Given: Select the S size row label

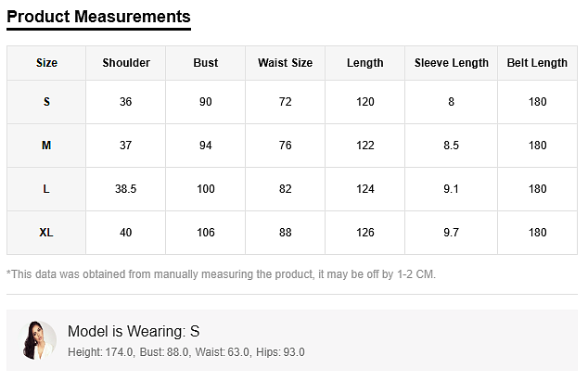Looking at the screenshot, I should point(46,102).
